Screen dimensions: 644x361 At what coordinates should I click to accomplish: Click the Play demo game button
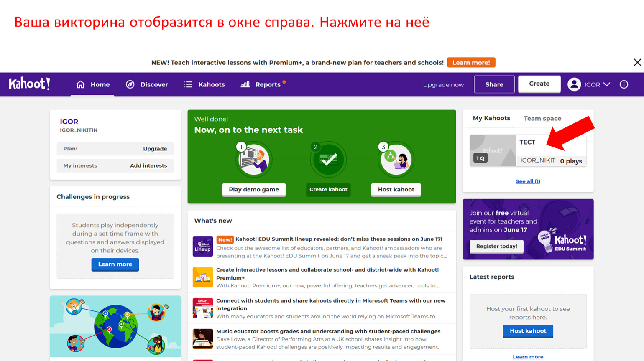pos(254,189)
